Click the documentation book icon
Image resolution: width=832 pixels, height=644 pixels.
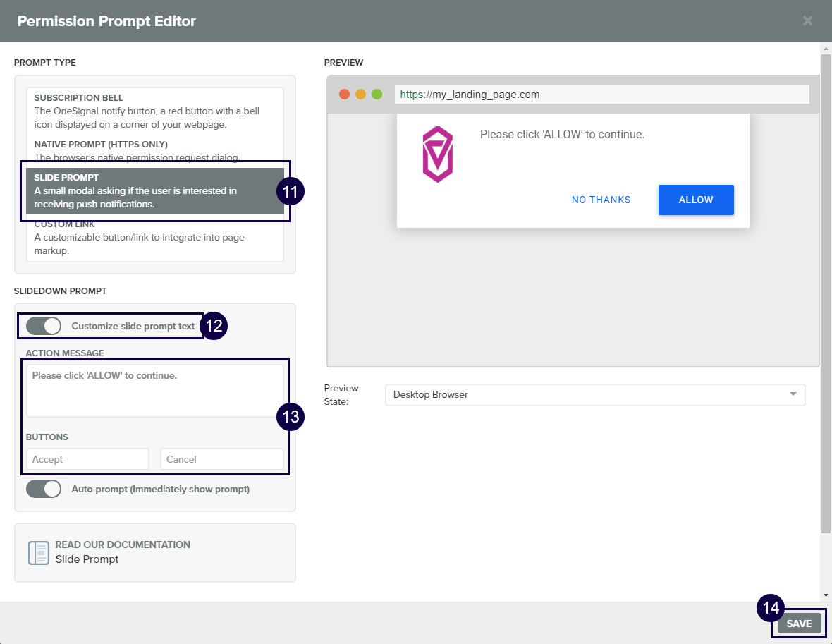click(38, 552)
